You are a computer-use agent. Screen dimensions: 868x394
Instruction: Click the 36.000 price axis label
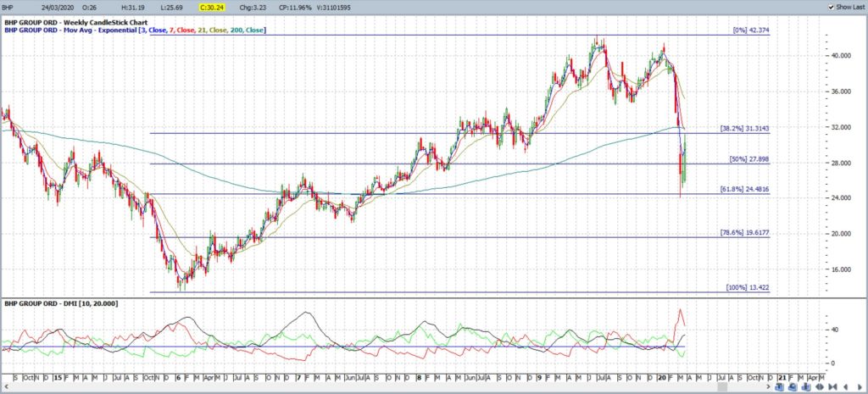(x=841, y=92)
